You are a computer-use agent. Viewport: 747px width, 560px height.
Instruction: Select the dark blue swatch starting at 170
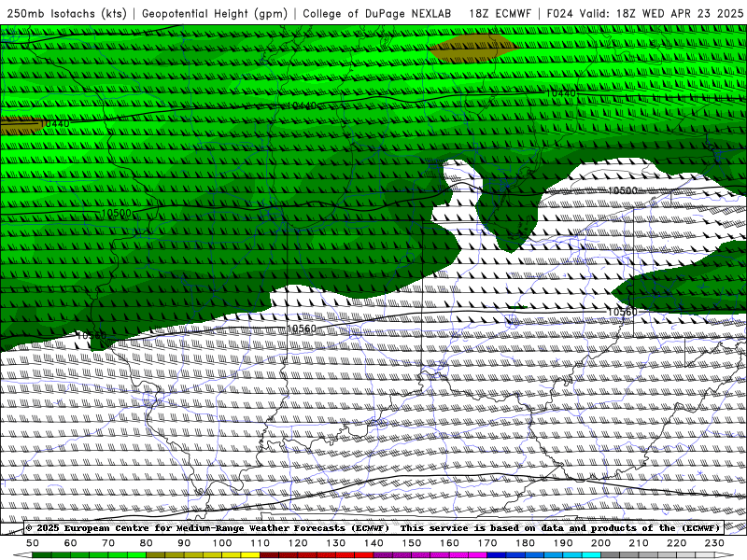[497, 555]
